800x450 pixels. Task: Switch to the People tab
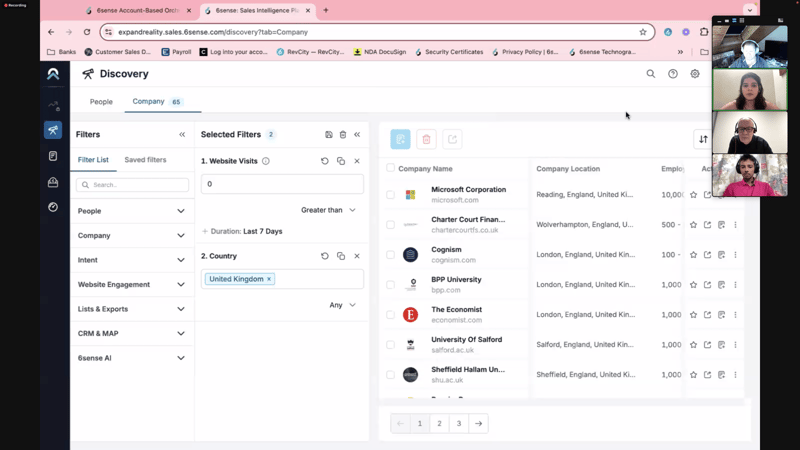(x=101, y=102)
